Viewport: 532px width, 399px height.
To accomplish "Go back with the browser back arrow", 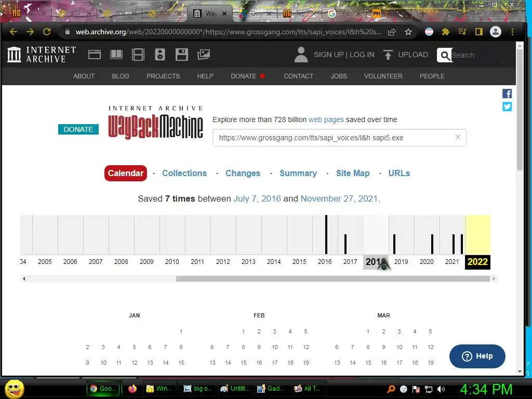I will click(14, 32).
